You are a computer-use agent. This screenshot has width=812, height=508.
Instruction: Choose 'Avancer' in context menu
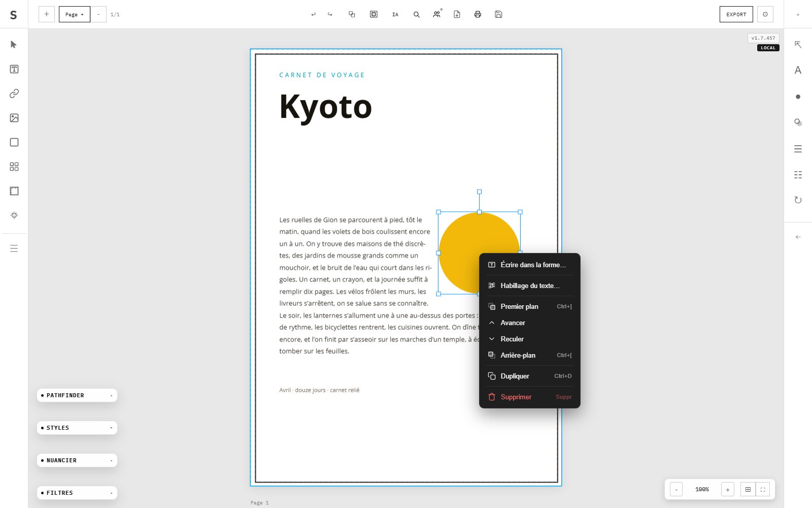530,323
